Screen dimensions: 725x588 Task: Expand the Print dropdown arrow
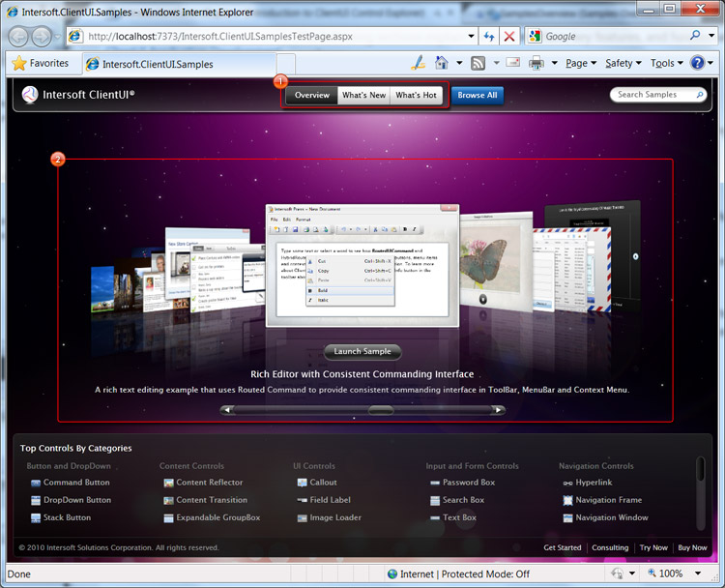(554, 63)
